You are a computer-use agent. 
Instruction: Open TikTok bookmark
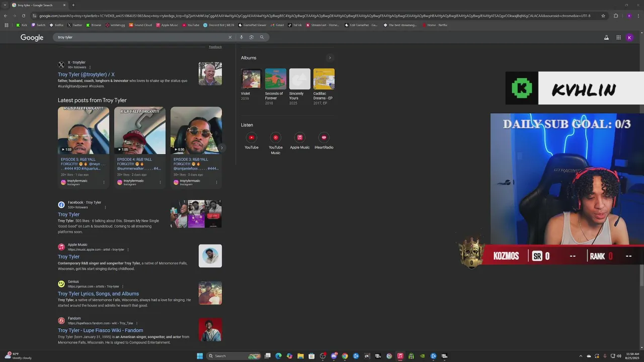[295, 25]
